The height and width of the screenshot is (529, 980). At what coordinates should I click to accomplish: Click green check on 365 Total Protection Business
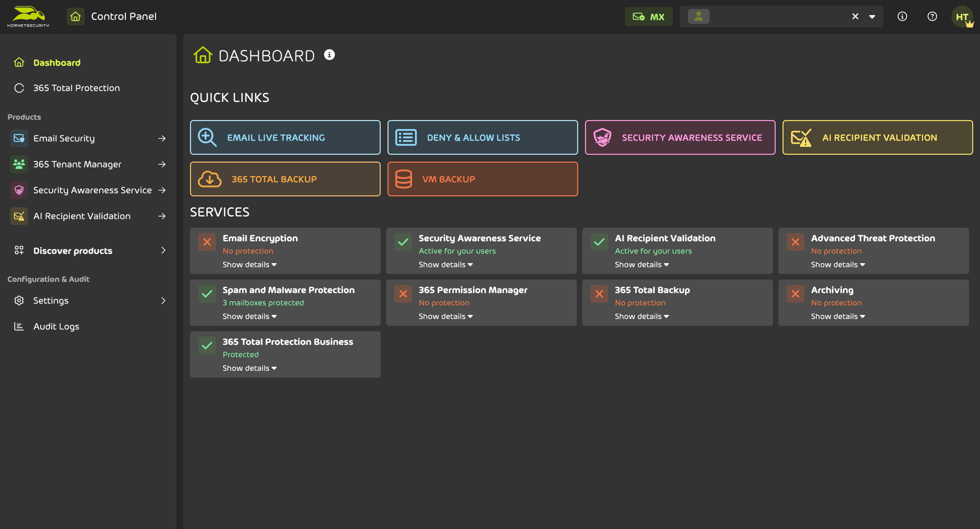pos(207,346)
